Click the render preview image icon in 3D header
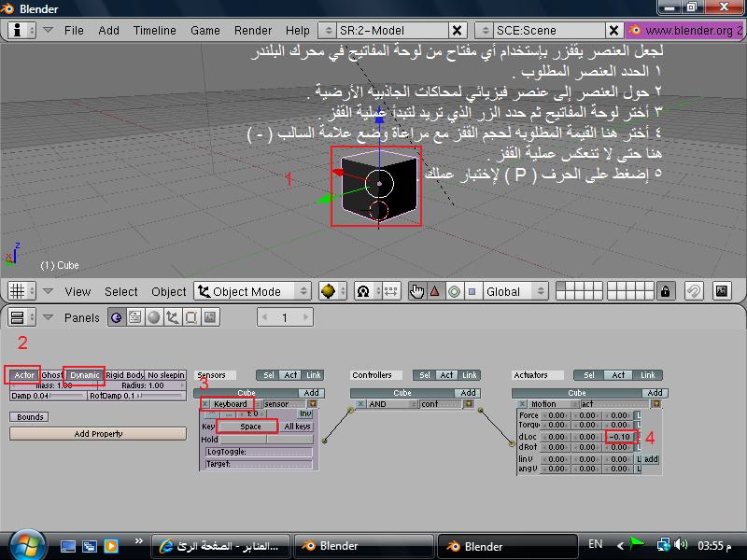747x560 pixels. point(722,291)
